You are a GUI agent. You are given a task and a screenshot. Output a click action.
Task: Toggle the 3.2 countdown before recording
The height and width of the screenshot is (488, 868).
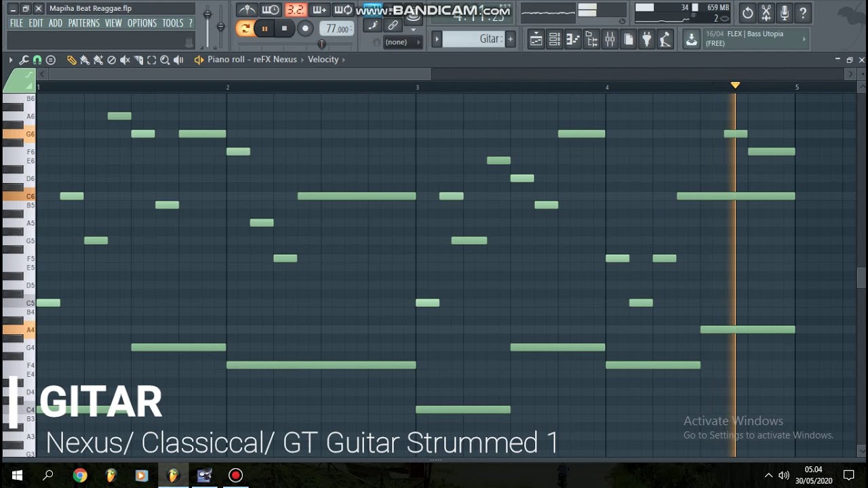[295, 9]
